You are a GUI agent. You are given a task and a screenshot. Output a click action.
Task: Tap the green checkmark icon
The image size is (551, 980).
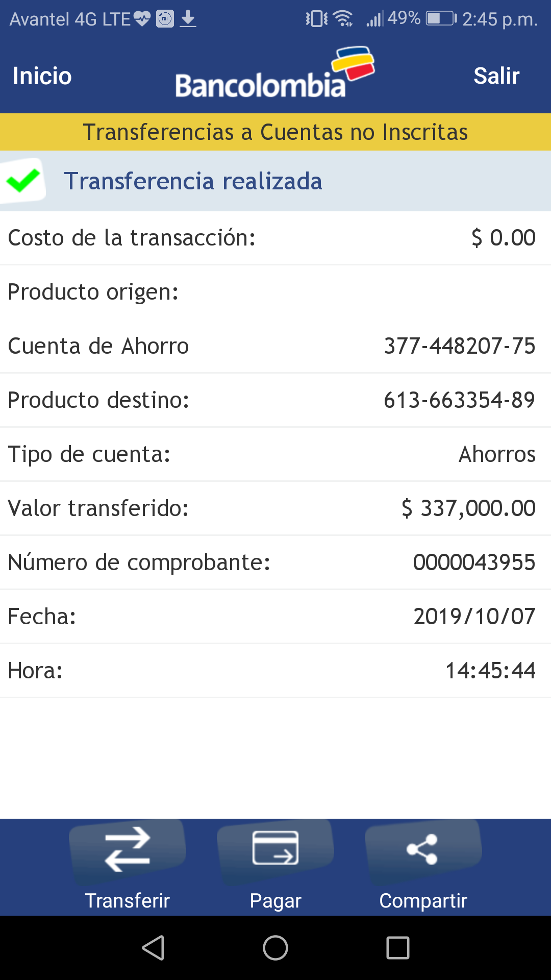pyautogui.click(x=23, y=181)
